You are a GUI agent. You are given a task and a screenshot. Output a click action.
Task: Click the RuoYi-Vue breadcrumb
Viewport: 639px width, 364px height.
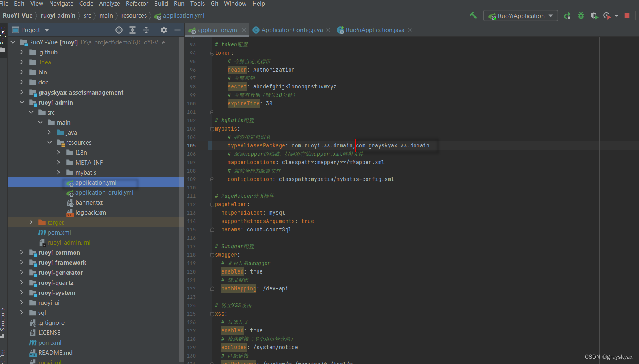[x=18, y=16]
